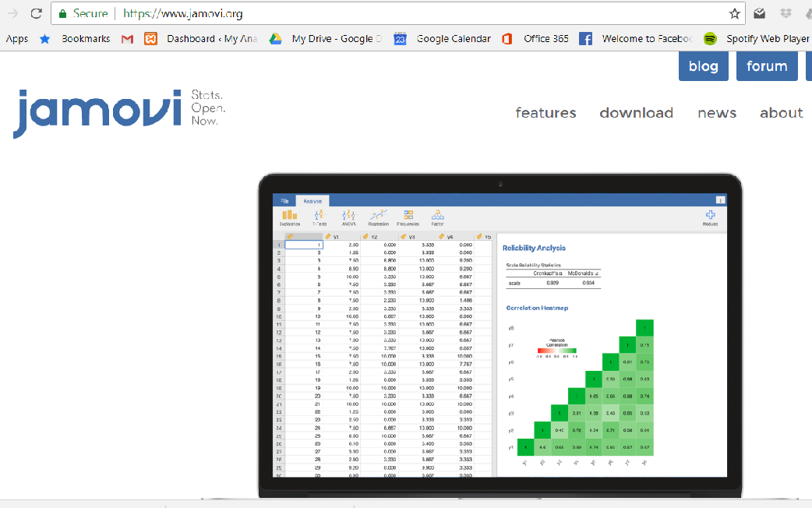Select the T-Tests analysis icon
The height and width of the screenshot is (508, 812).
[x=319, y=217]
